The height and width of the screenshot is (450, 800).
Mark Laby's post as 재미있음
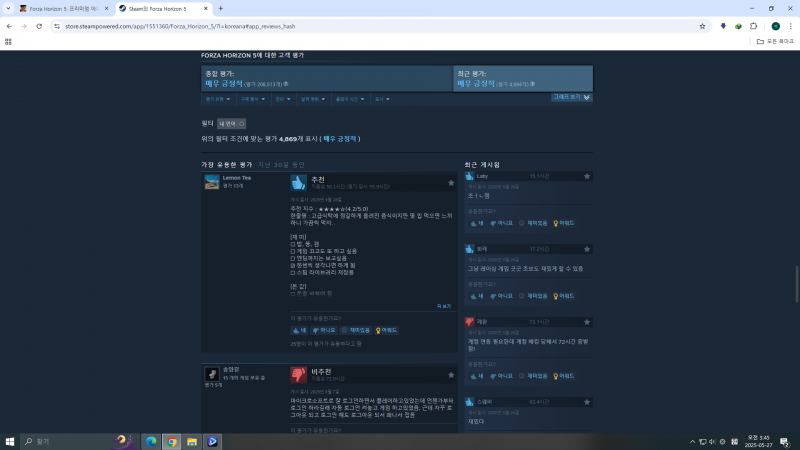533,223
